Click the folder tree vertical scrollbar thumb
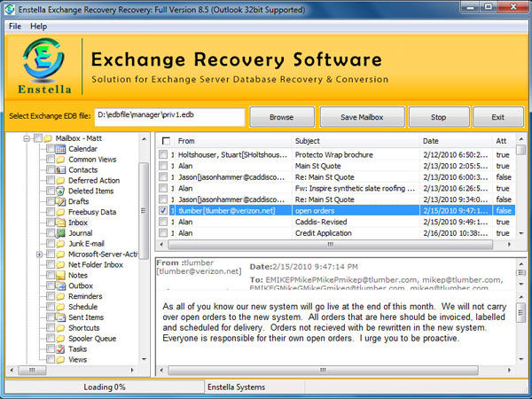 pyautogui.click(x=144, y=210)
